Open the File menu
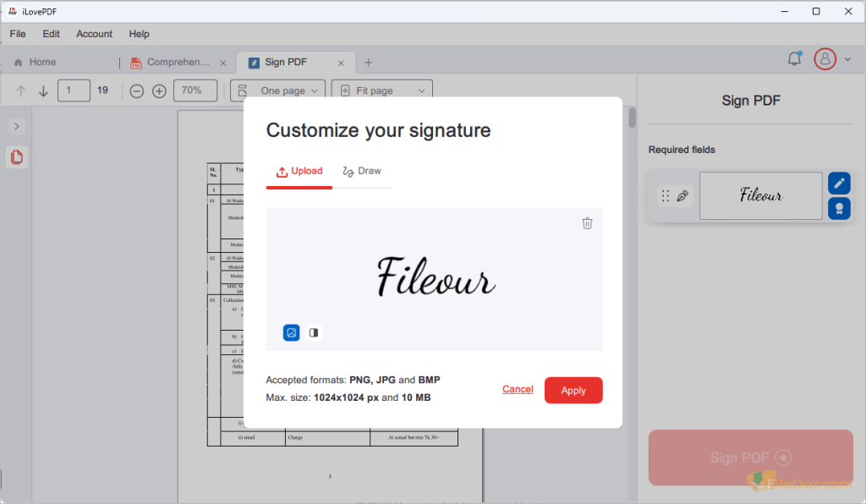This screenshot has width=866, height=504. coord(17,34)
